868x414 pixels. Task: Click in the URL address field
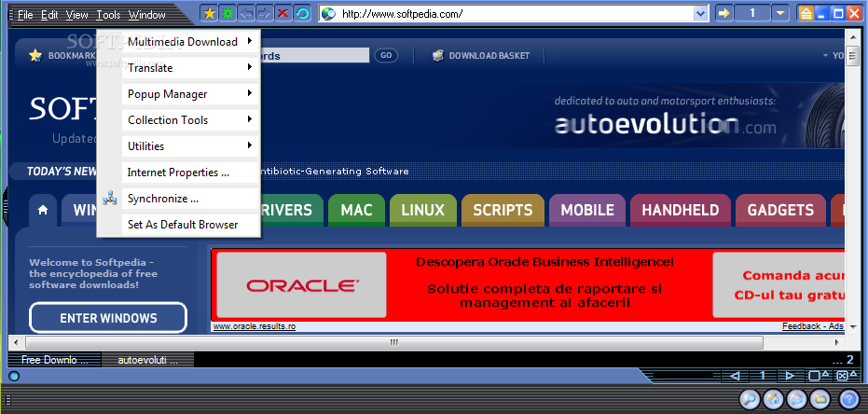[515, 14]
